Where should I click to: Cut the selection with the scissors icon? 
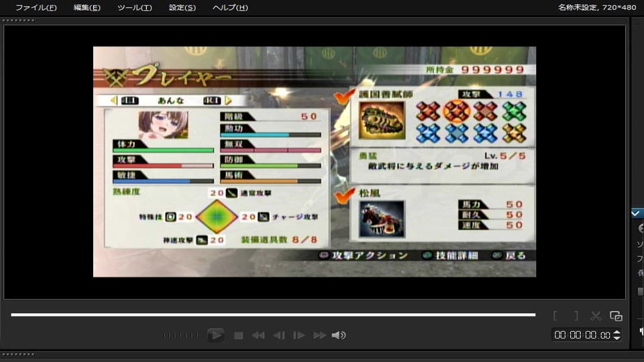(x=596, y=316)
